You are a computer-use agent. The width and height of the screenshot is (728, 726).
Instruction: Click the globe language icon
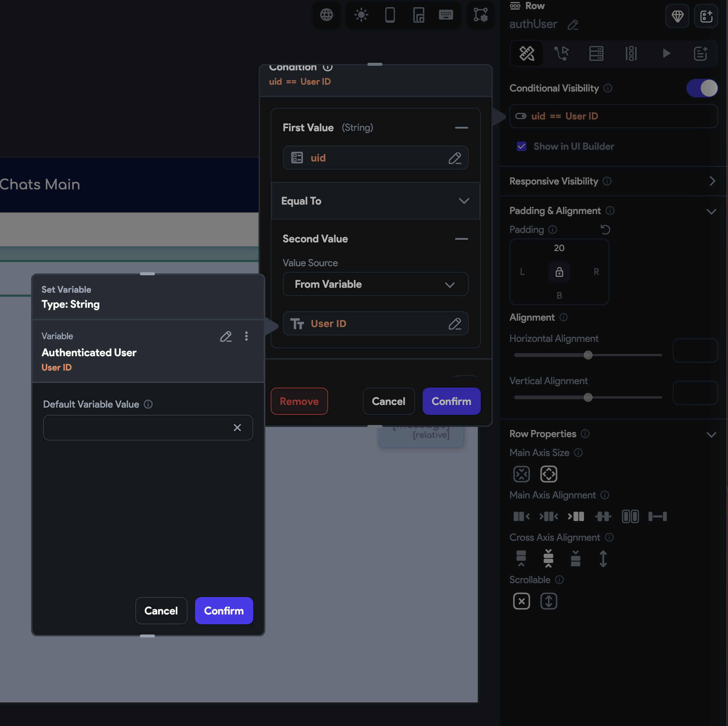[x=327, y=15]
